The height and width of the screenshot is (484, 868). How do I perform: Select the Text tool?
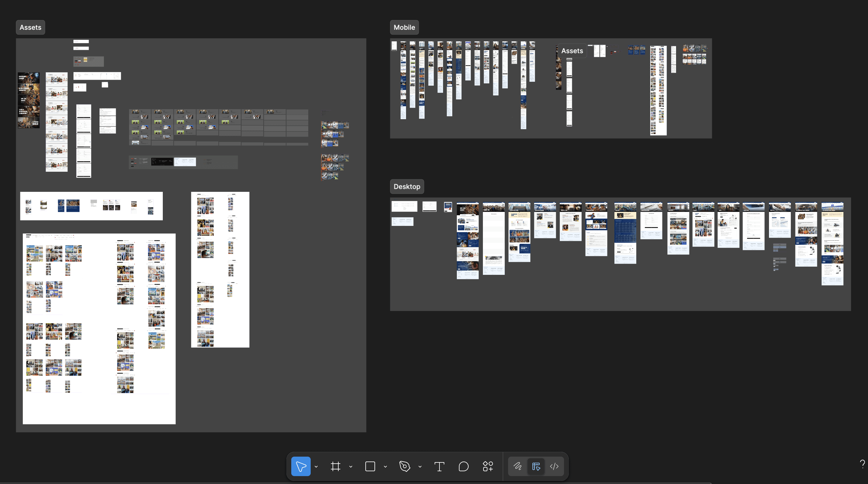(x=439, y=466)
